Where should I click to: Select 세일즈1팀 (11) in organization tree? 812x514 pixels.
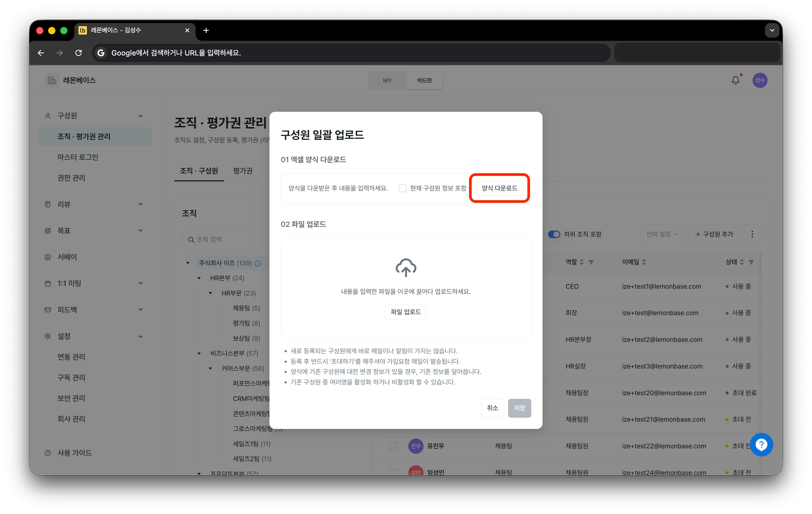click(252, 444)
